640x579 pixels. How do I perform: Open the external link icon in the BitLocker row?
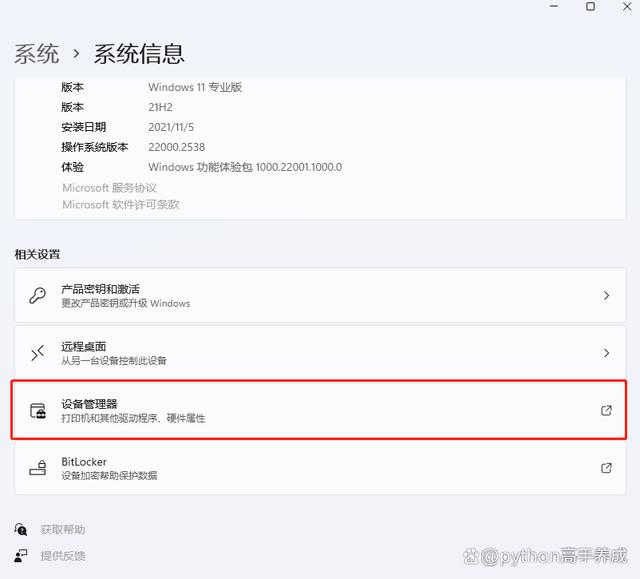coord(606,468)
